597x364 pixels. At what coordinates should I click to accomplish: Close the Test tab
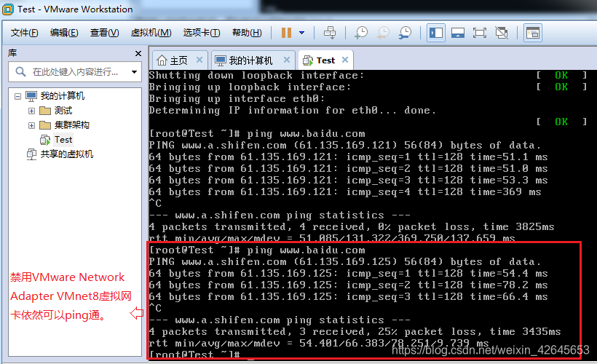click(x=345, y=60)
